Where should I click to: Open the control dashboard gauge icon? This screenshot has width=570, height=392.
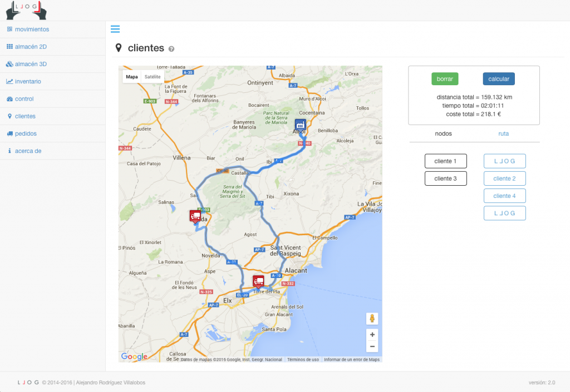[9, 98]
